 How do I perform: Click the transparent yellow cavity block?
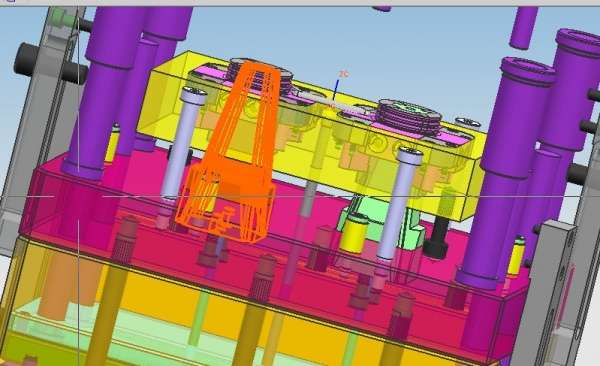(310, 134)
